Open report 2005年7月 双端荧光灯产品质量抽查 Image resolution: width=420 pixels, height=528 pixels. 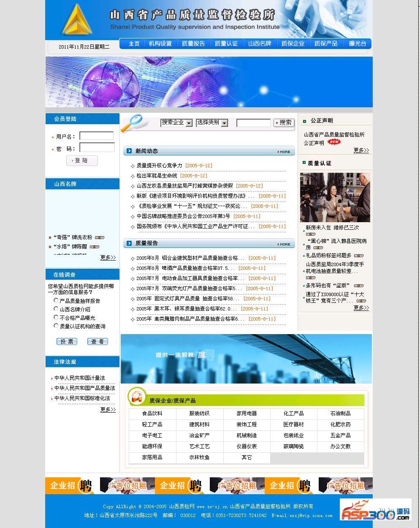click(x=189, y=288)
